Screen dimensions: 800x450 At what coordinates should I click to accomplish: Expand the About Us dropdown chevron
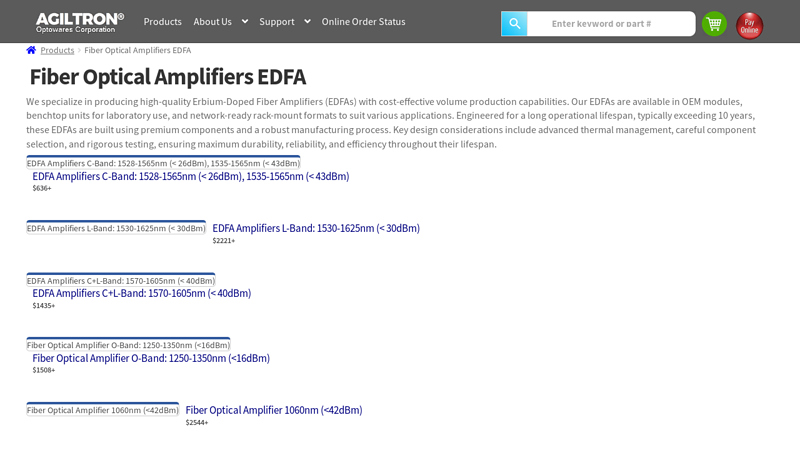click(245, 21)
